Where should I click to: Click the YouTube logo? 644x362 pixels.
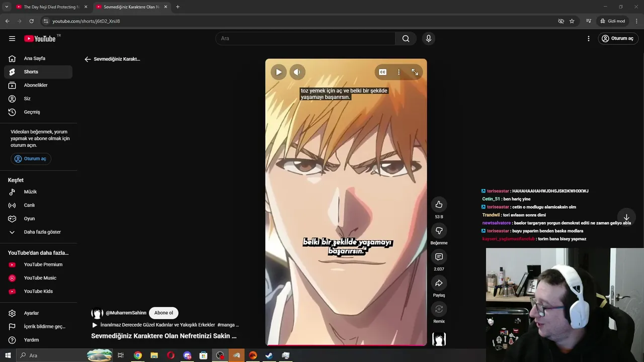(40, 39)
